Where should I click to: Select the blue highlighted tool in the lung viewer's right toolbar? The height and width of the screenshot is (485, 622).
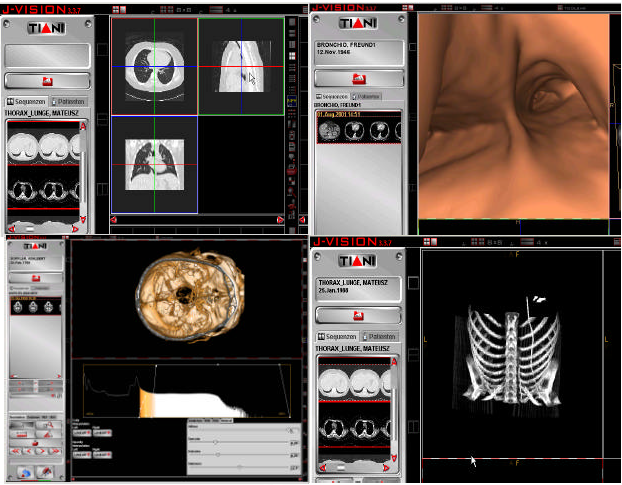coord(292,102)
